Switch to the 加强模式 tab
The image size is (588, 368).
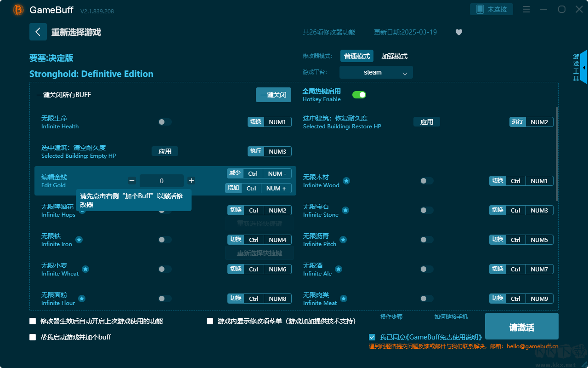[395, 56]
